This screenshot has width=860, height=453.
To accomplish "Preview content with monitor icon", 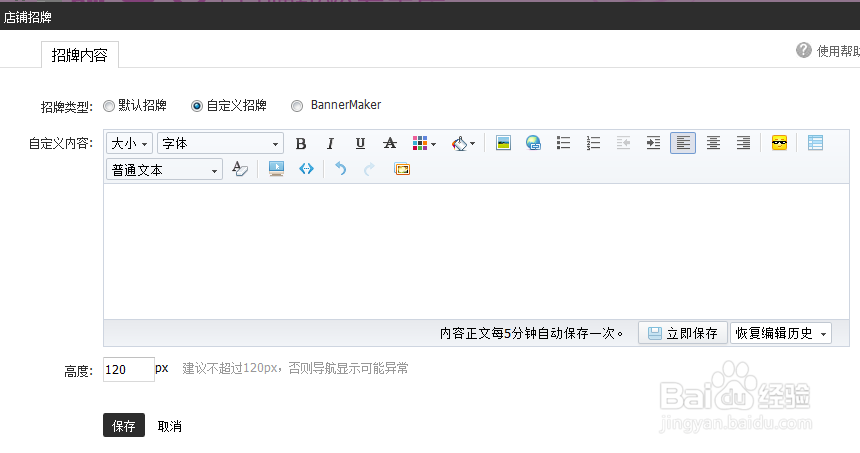I will pyautogui.click(x=276, y=169).
